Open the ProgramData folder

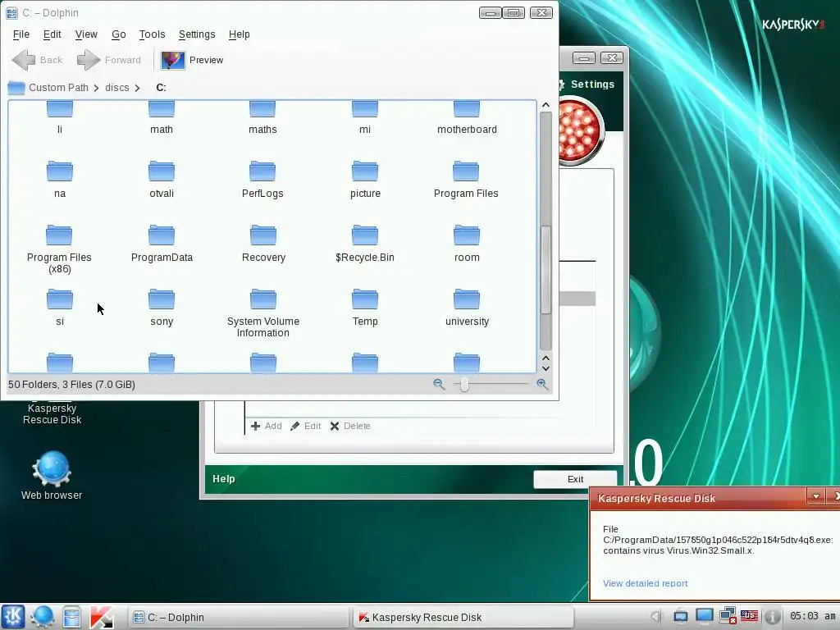162,244
